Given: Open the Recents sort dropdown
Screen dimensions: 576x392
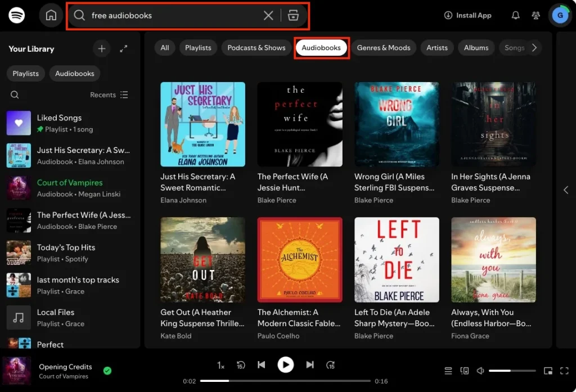Looking at the screenshot, I should point(109,95).
